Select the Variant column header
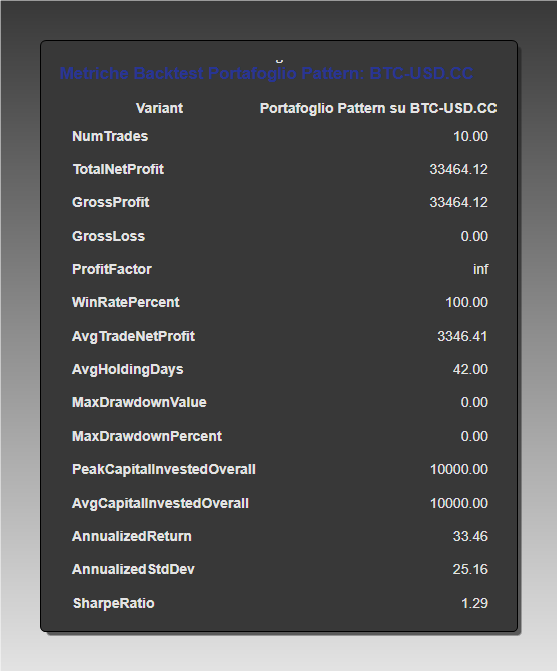 159,108
